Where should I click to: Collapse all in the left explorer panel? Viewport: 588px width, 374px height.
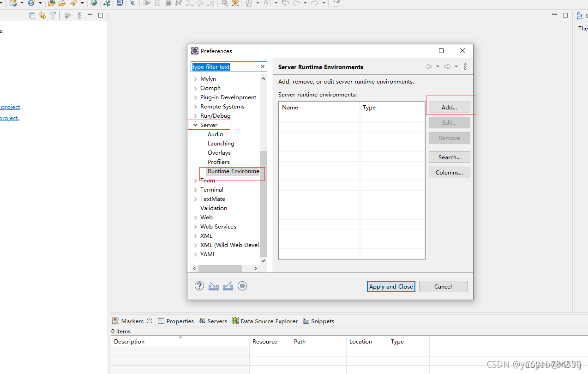(32, 15)
